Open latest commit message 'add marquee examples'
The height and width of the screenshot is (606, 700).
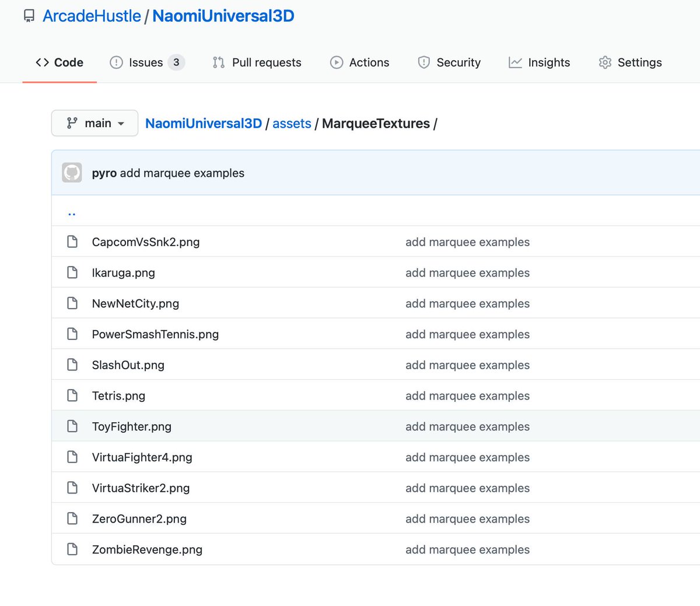pyautogui.click(x=182, y=173)
